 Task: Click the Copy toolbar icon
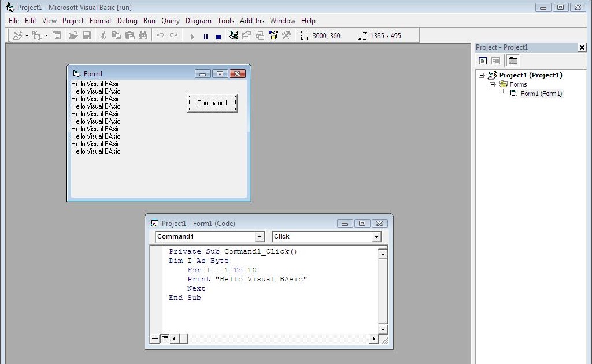coord(116,35)
